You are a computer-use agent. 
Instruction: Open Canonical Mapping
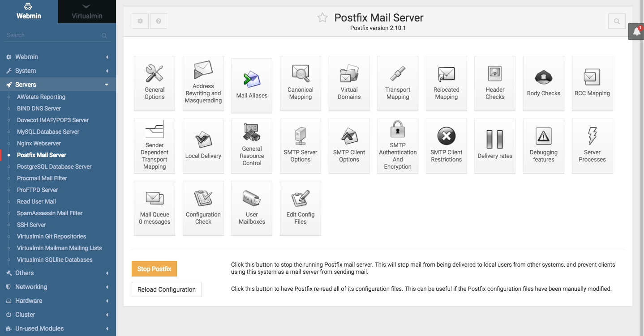tap(301, 83)
